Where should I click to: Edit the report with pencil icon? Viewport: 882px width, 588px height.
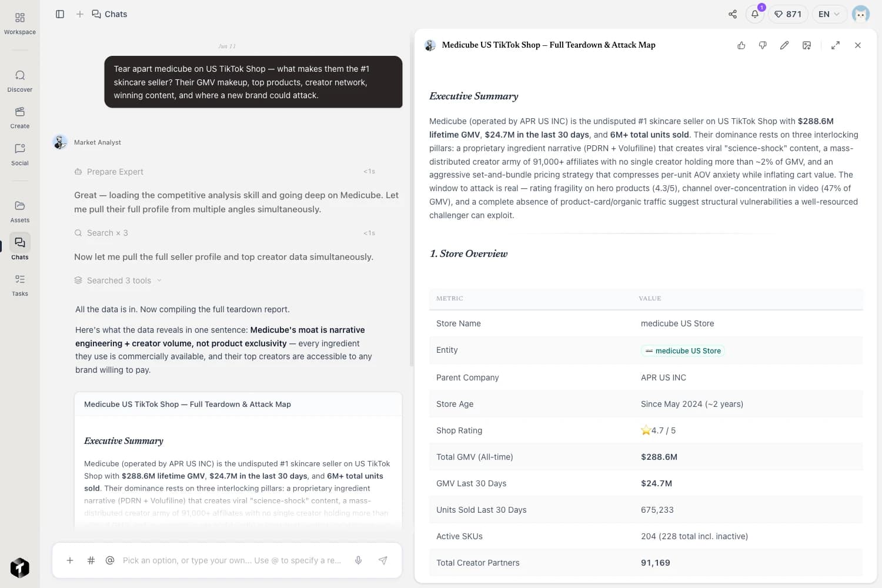pos(784,45)
